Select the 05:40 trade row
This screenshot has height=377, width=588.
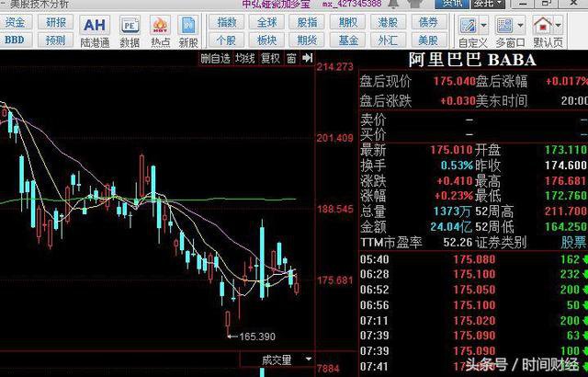tap(473, 259)
